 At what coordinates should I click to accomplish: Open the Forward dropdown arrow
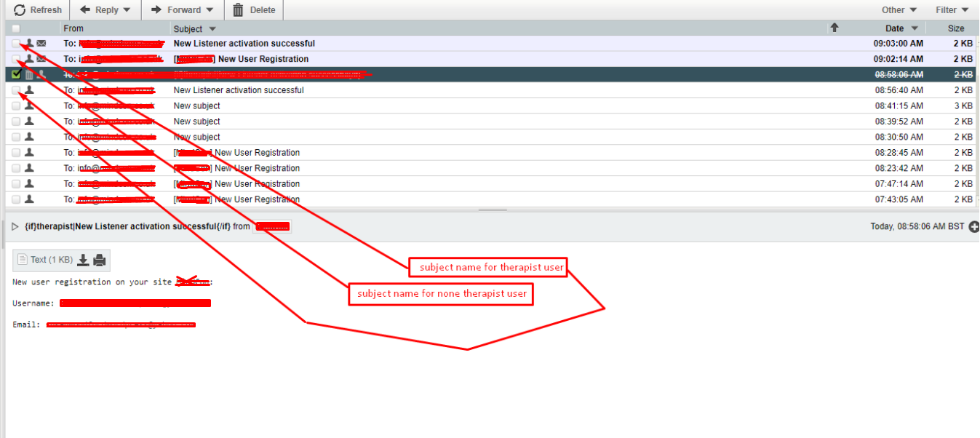tap(210, 10)
